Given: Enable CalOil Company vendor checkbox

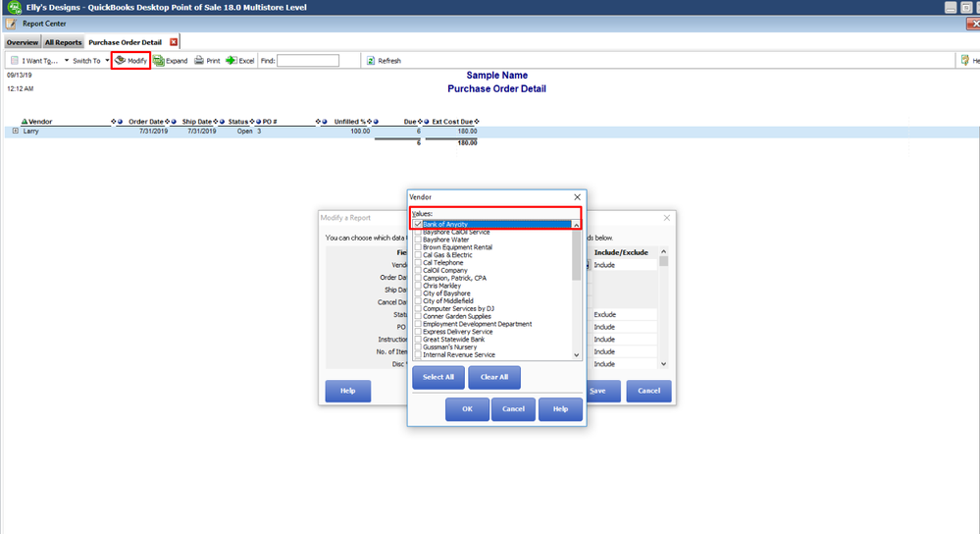Looking at the screenshot, I should [x=418, y=270].
